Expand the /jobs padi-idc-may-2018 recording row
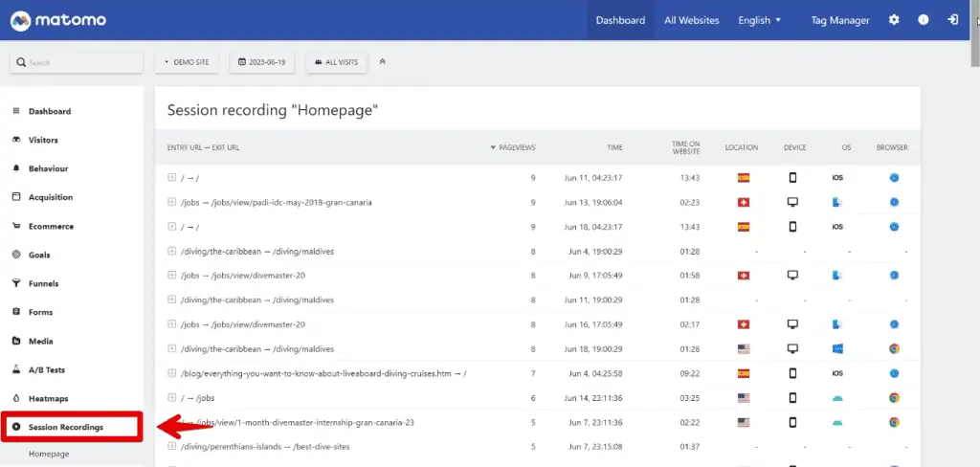 click(x=172, y=203)
